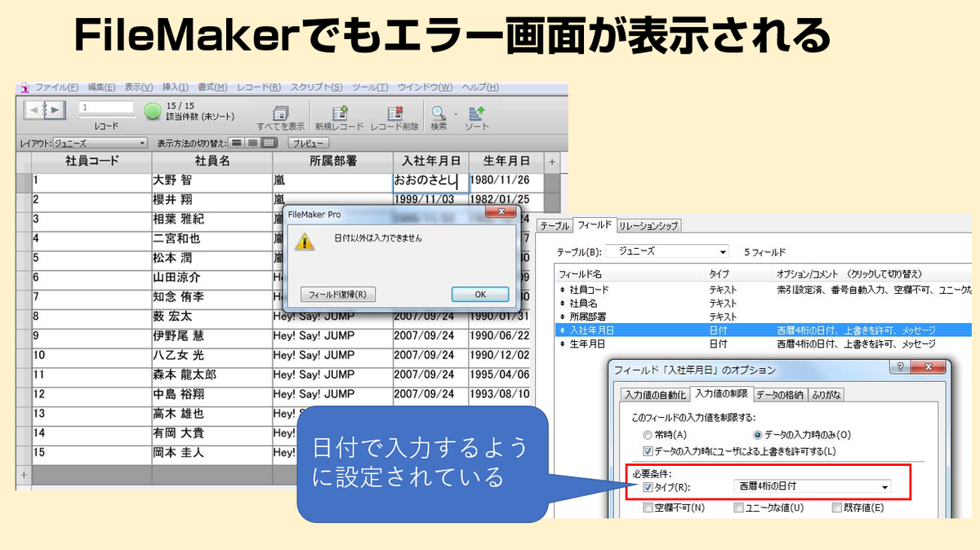
Task: Click reorder handle beside 社員コード field
Action: [562, 290]
